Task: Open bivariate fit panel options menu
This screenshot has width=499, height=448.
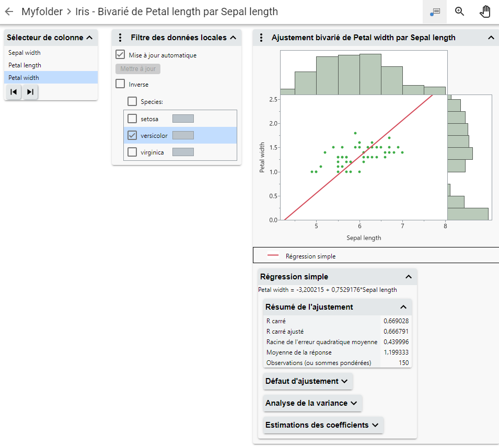Action: (x=261, y=38)
